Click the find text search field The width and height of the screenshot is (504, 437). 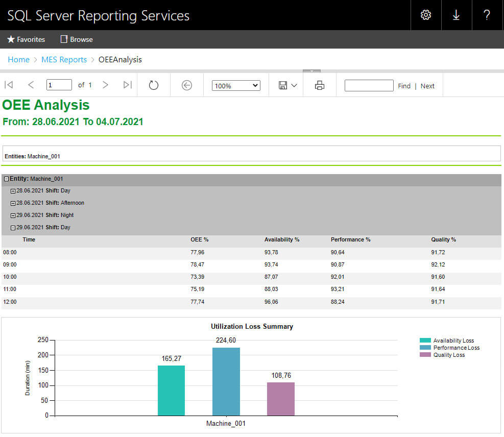tap(369, 85)
